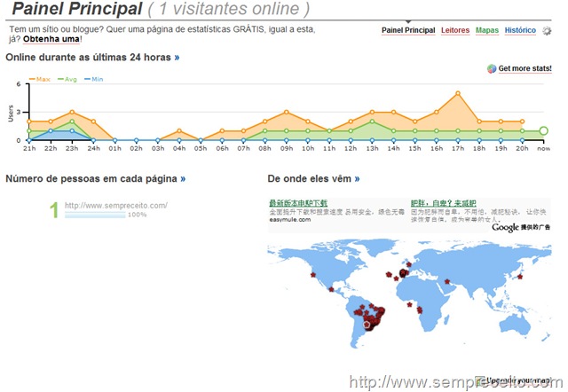Expand 'De onde eles vêm' arrow
Viewport: 568px width, 392px height.
click(x=357, y=178)
